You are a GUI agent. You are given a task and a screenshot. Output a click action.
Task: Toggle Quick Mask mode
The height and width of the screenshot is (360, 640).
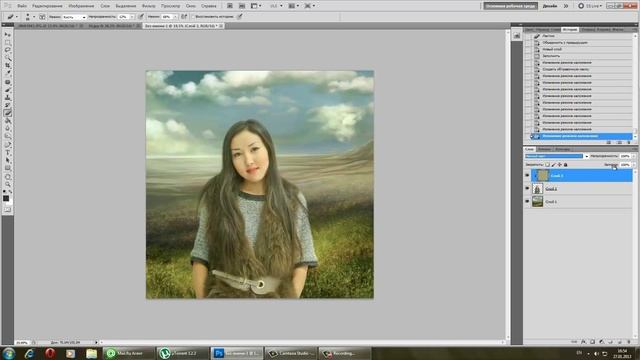click(x=7, y=209)
